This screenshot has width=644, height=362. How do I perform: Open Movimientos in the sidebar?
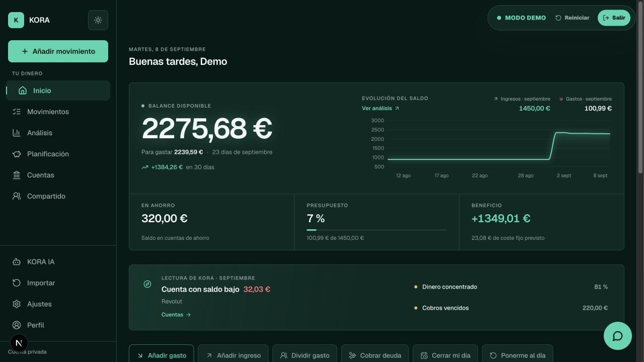[x=58, y=112]
